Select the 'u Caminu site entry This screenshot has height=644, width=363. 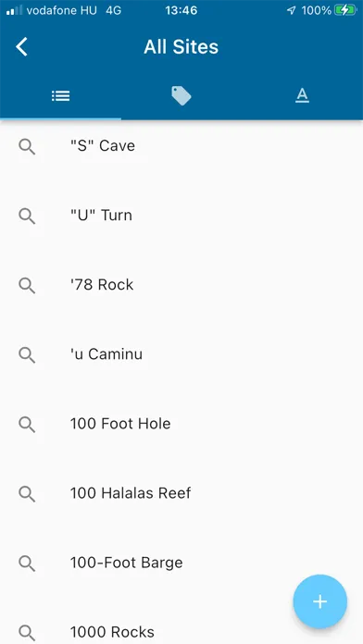181,354
